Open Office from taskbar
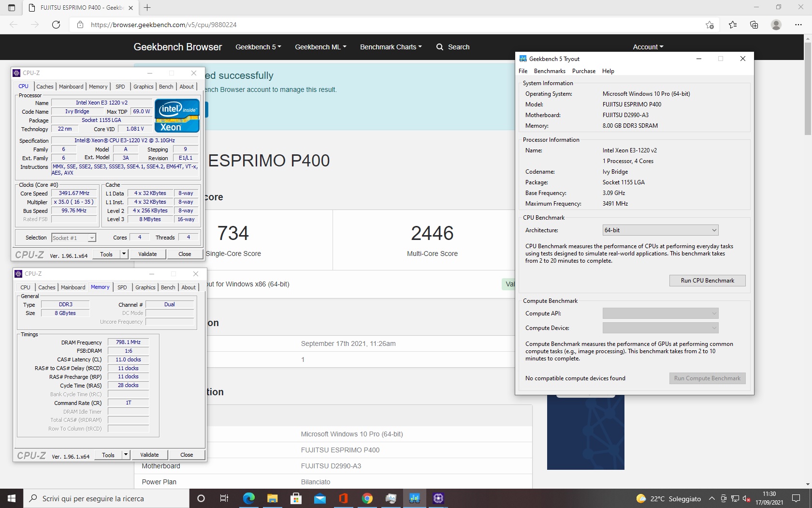812x508 pixels. point(343,498)
